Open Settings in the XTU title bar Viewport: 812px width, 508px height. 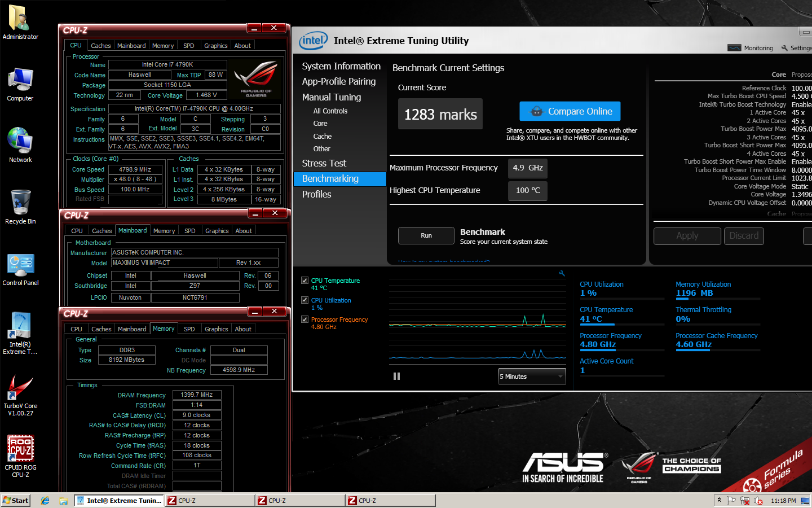pos(796,48)
